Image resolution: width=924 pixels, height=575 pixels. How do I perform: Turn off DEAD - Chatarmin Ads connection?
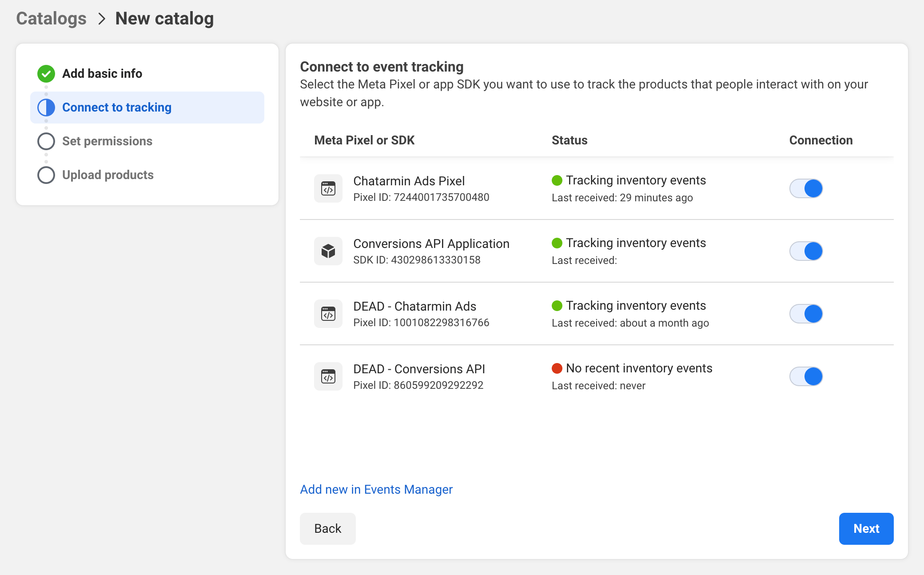coord(806,314)
